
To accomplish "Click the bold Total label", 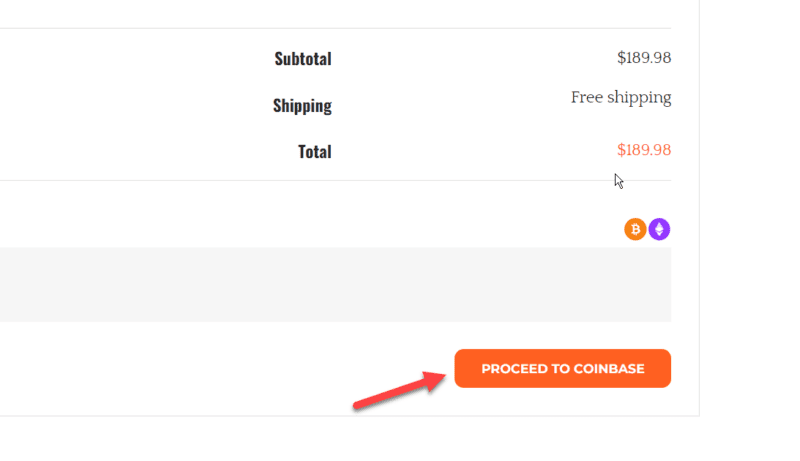I will click(314, 152).
